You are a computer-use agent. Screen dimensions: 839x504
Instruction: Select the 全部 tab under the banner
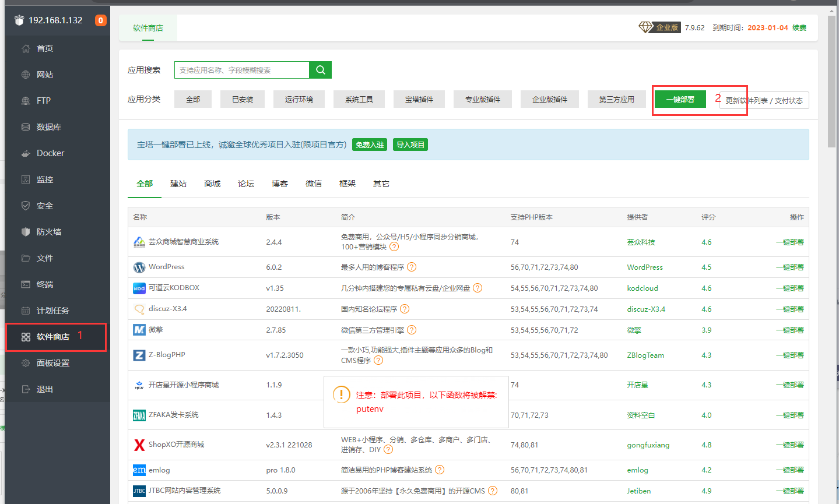(145, 184)
